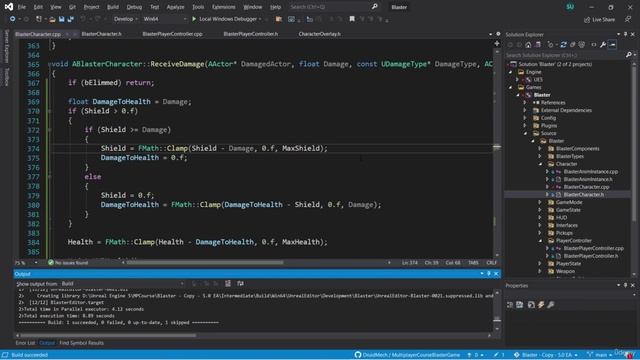Screen dimensions: 640x360
Task: Click the Home icon in Solution Explorer
Action: coord(529,45)
